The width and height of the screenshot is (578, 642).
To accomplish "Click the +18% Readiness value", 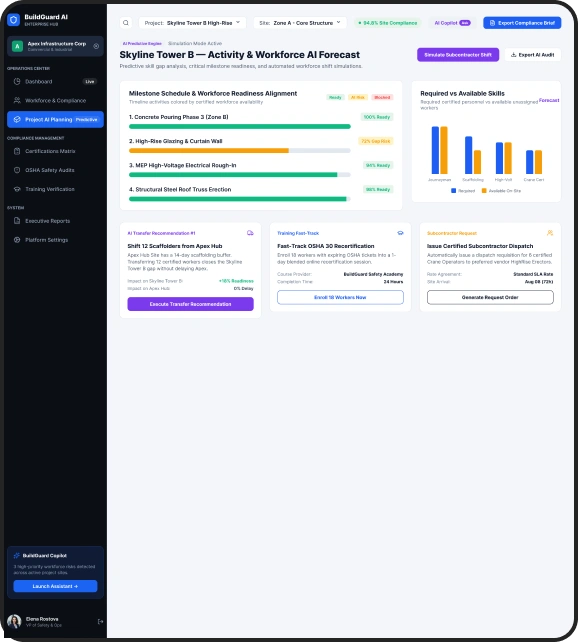I will tap(236, 281).
